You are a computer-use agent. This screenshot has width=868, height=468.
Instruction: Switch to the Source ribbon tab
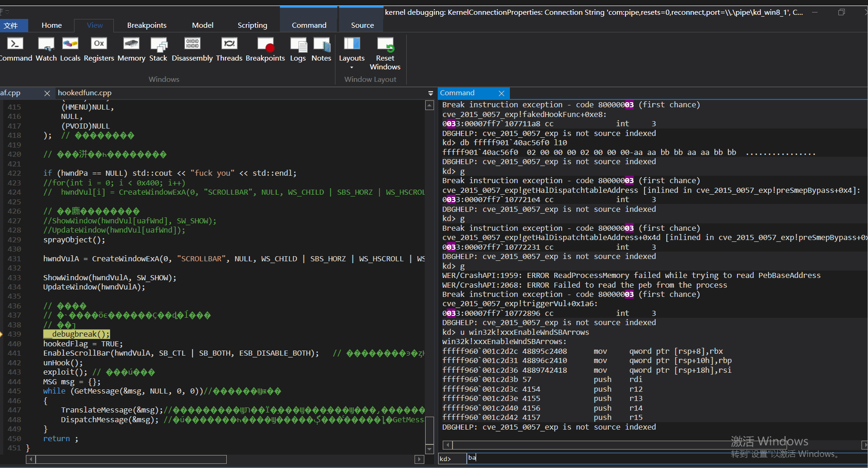362,25
